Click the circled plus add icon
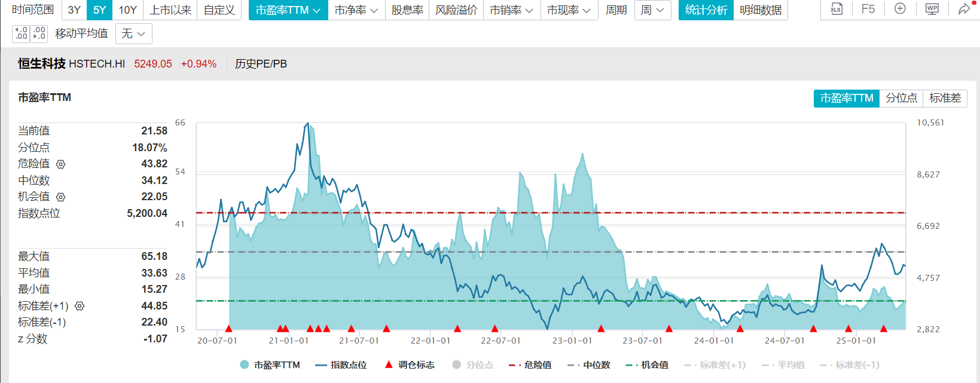 pyautogui.click(x=900, y=9)
